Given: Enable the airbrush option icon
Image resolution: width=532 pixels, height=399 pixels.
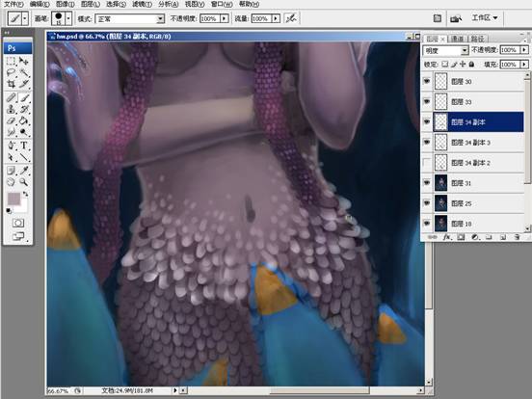Looking at the screenshot, I should click(291, 18).
